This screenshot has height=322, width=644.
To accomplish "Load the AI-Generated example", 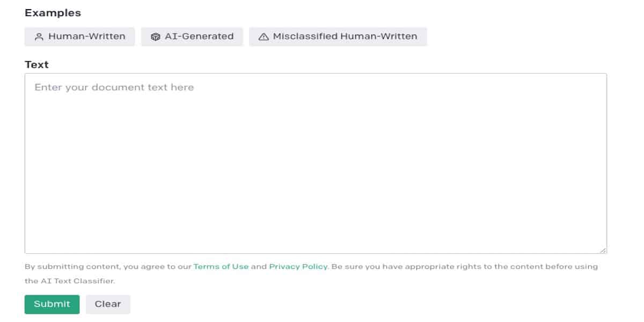I will click(192, 36).
